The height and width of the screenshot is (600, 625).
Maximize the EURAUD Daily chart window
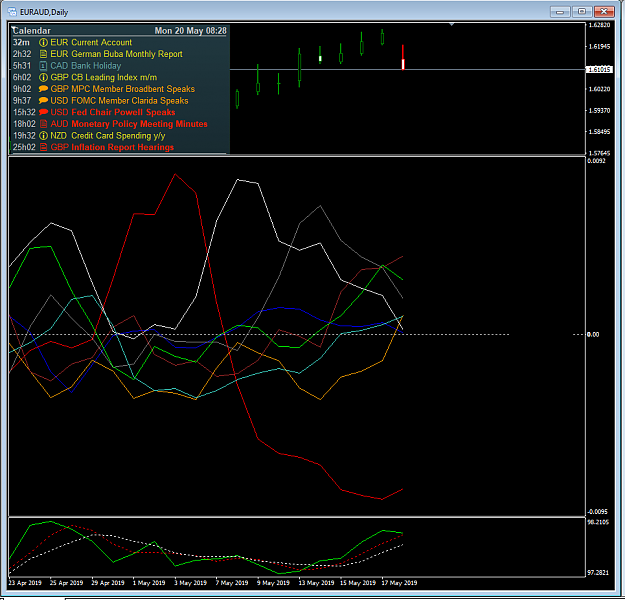[582, 12]
